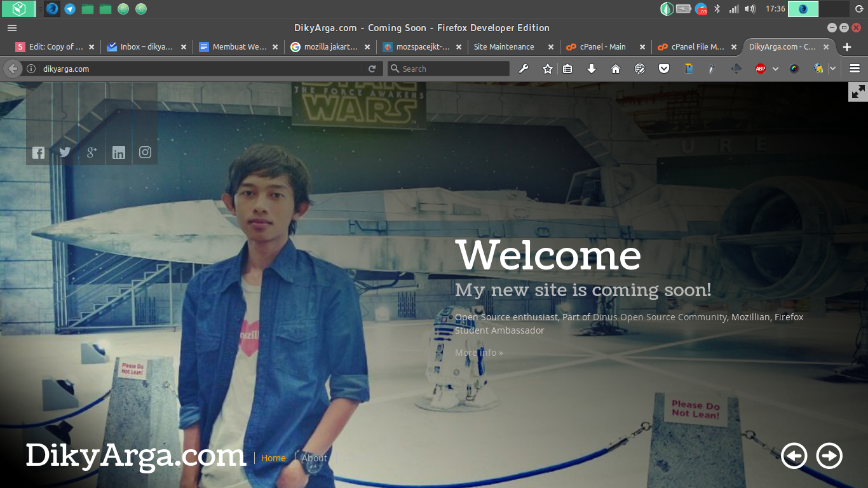Click the Bluetooth tray icon
Image resolution: width=868 pixels, height=488 pixels.
tap(717, 9)
